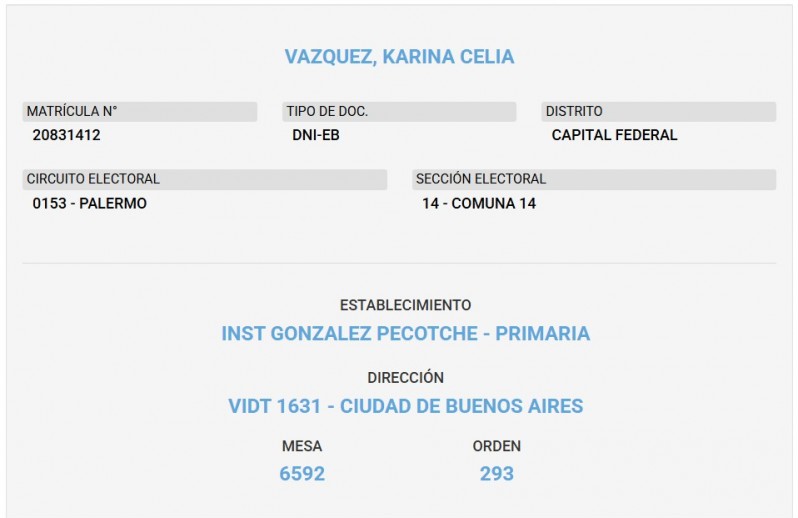798x518 pixels.
Task: Click the DNI-EB document type value
Action: point(316,135)
